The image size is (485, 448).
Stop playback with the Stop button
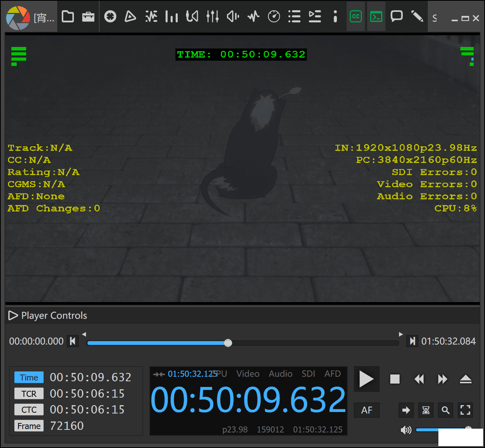395,379
